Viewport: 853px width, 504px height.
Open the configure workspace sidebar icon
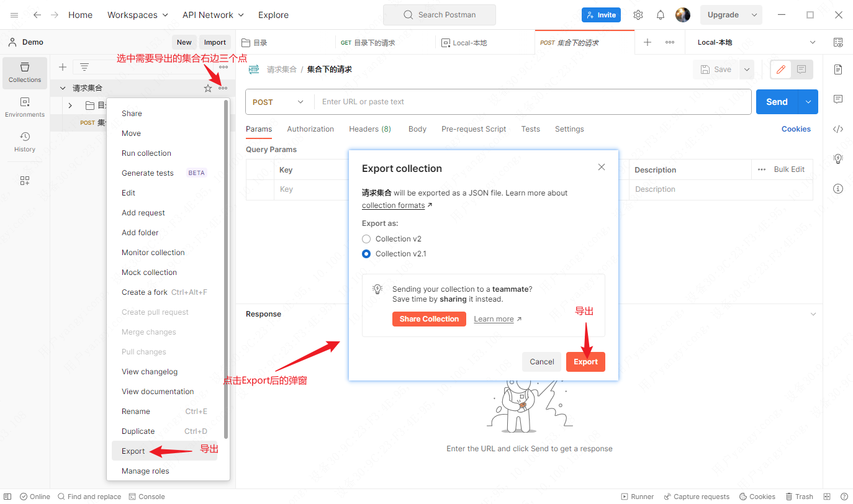pyautogui.click(x=25, y=181)
